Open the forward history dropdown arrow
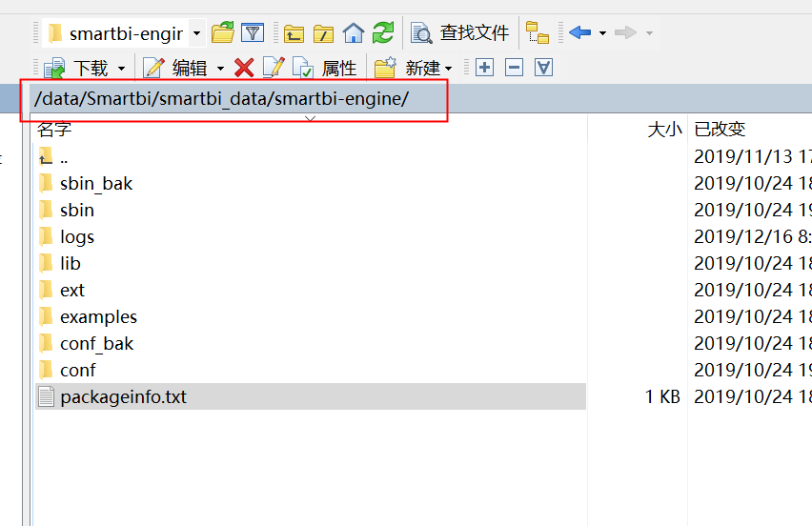Screen dimensions: 812x526 [649, 33]
